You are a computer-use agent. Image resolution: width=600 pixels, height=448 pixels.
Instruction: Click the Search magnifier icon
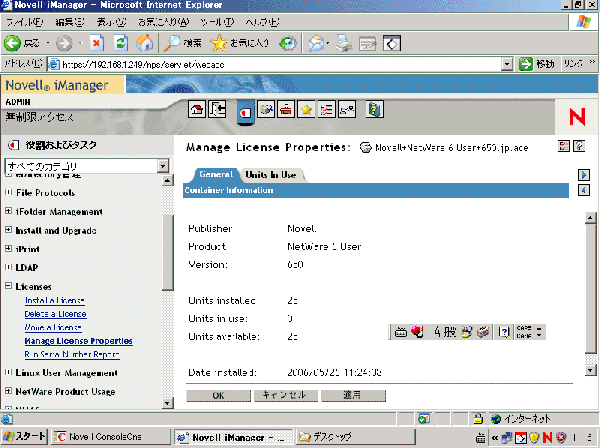(171, 43)
